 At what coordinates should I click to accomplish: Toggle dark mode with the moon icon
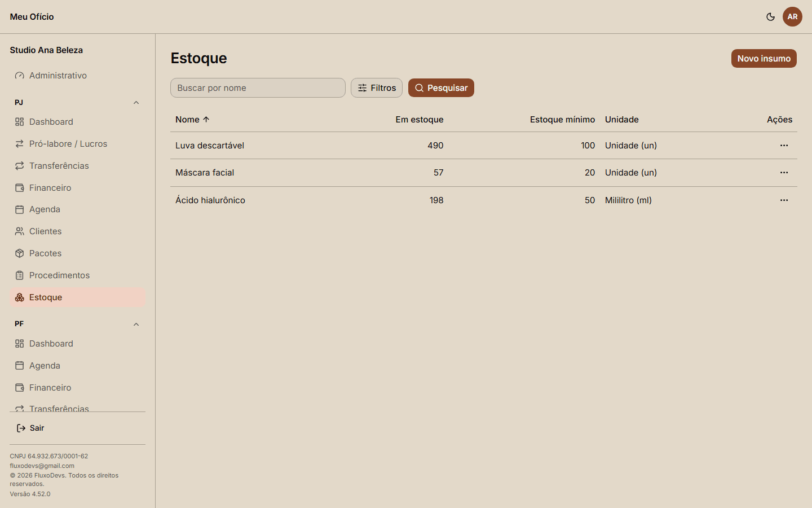770,17
